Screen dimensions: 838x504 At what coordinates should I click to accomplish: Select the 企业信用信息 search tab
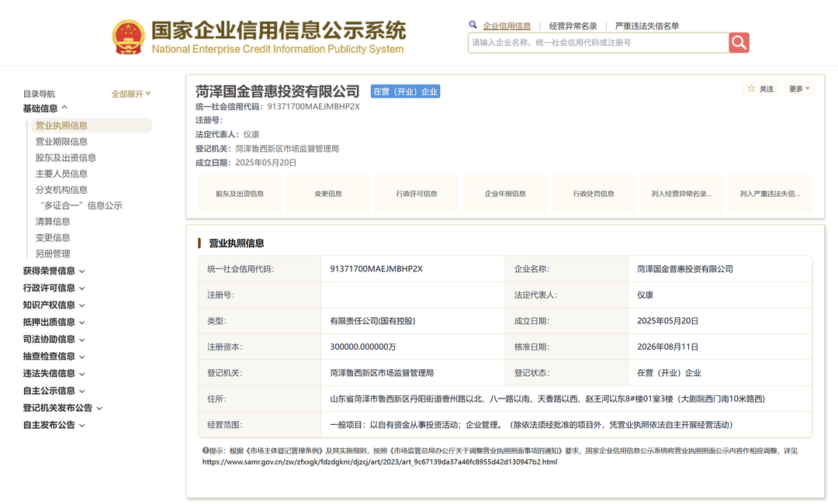[507, 26]
